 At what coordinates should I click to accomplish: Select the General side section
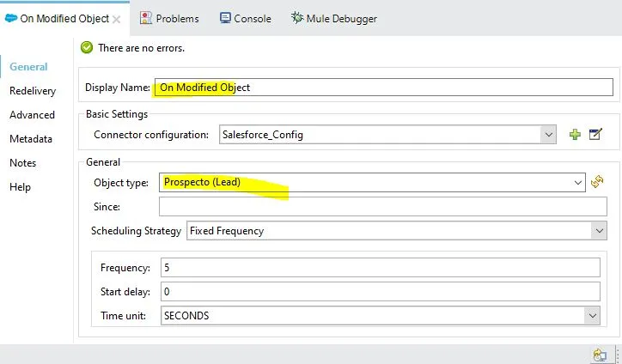tap(28, 67)
